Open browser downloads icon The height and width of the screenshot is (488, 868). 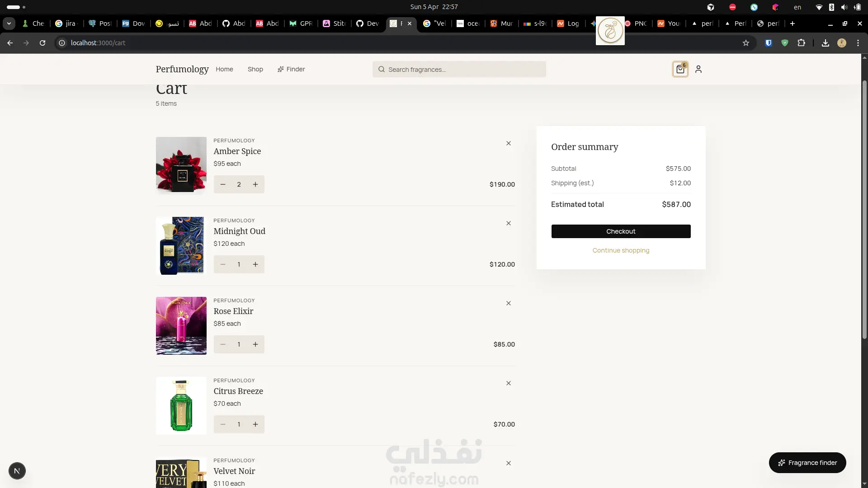click(x=825, y=43)
